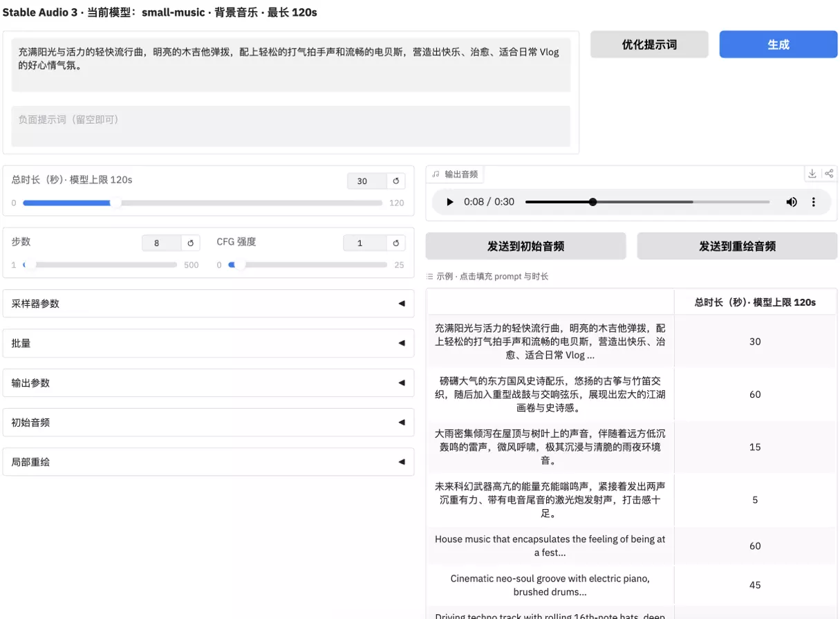This screenshot has height=619, width=840.
Task: Select the House music example prompt
Action: [550, 546]
